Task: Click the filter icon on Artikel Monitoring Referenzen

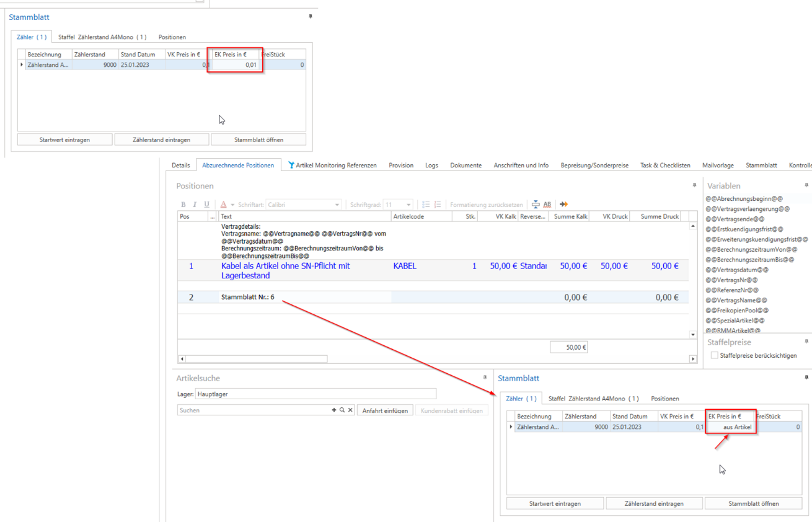Action: [291, 166]
